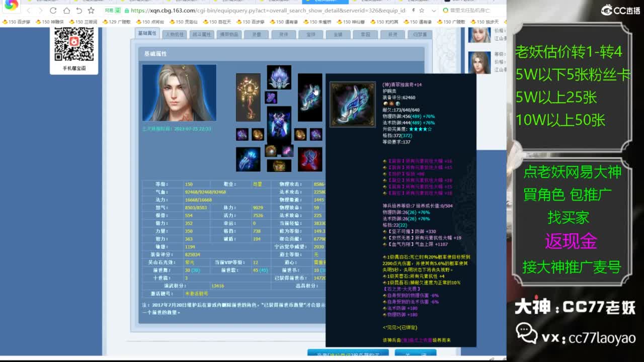Click the browser back arrow

[x=29, y=11]
